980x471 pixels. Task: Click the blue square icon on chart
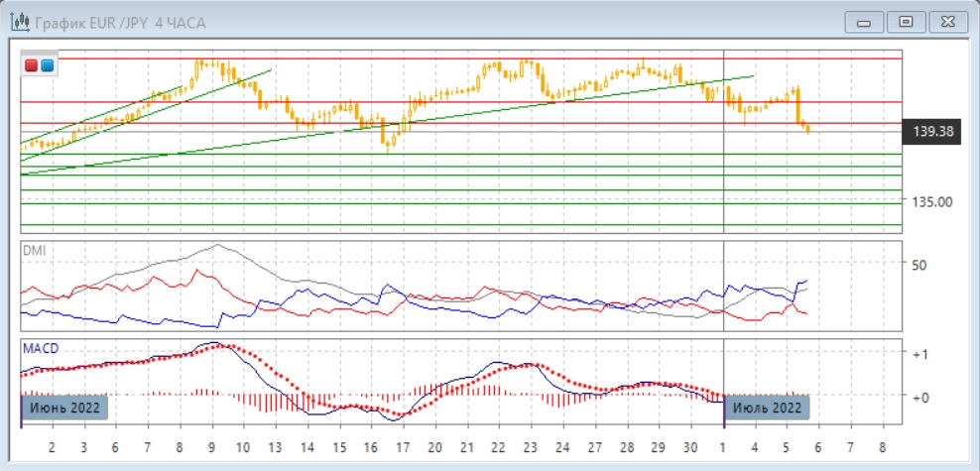(47, 65)
